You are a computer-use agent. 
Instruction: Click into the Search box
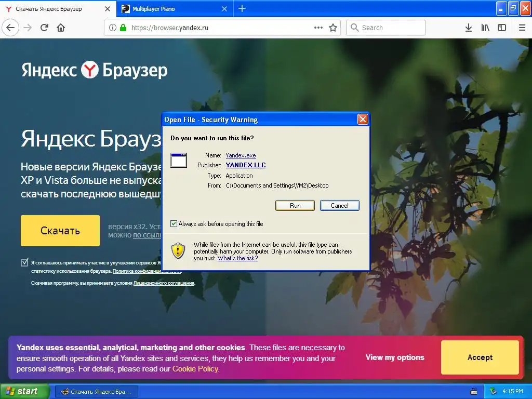(x=385, y=28)
